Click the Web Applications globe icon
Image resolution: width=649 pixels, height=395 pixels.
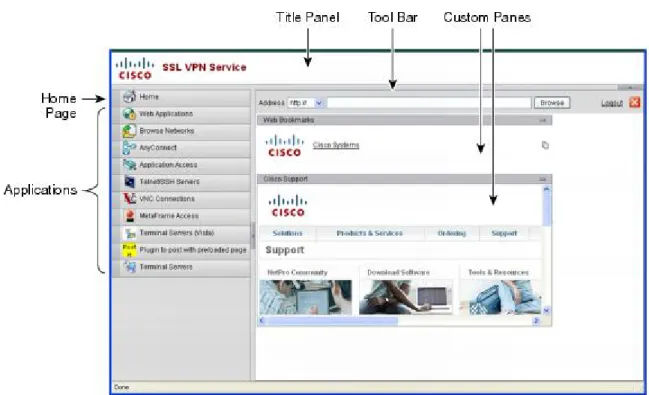pyautogui.click(x=130, y=114)
